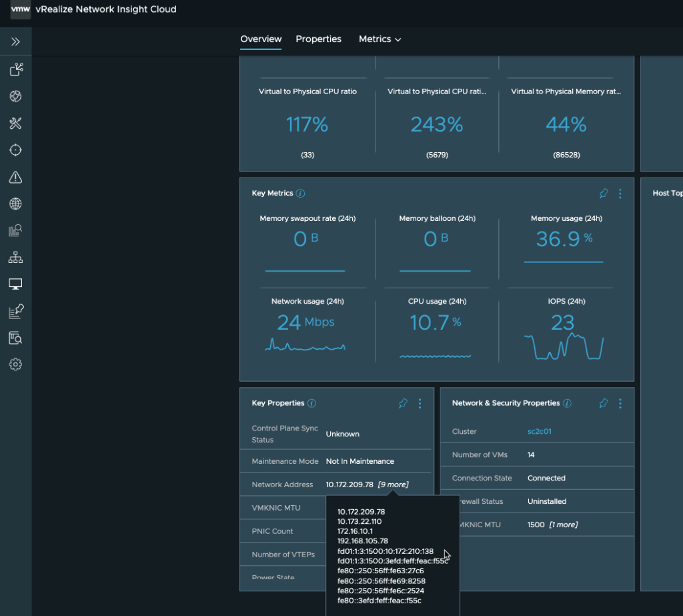Open the network hierarchy sidebar icon
Screen dimensions: 683x616
[15, 257]
